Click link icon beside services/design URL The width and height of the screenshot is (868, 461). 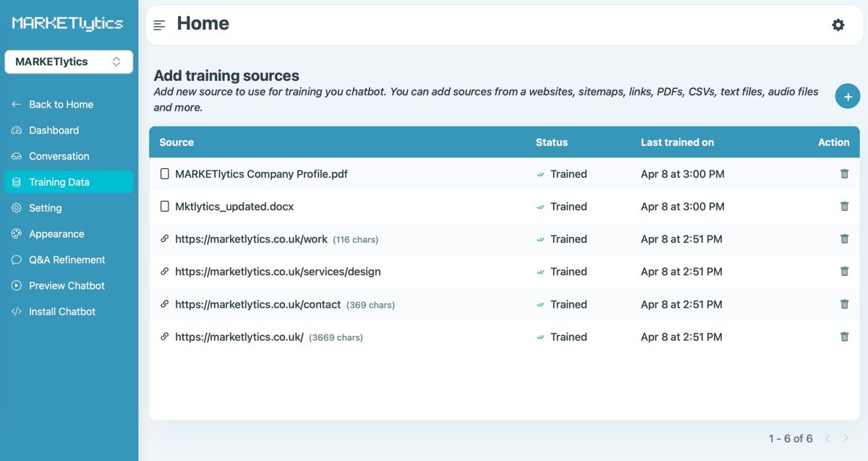(165, 272)
